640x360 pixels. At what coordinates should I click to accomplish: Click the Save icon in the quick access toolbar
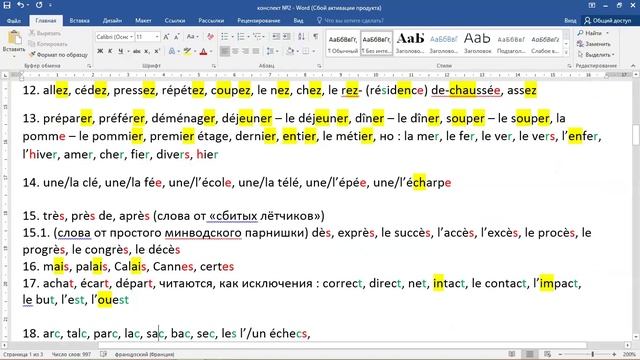[x=7, y=5]
